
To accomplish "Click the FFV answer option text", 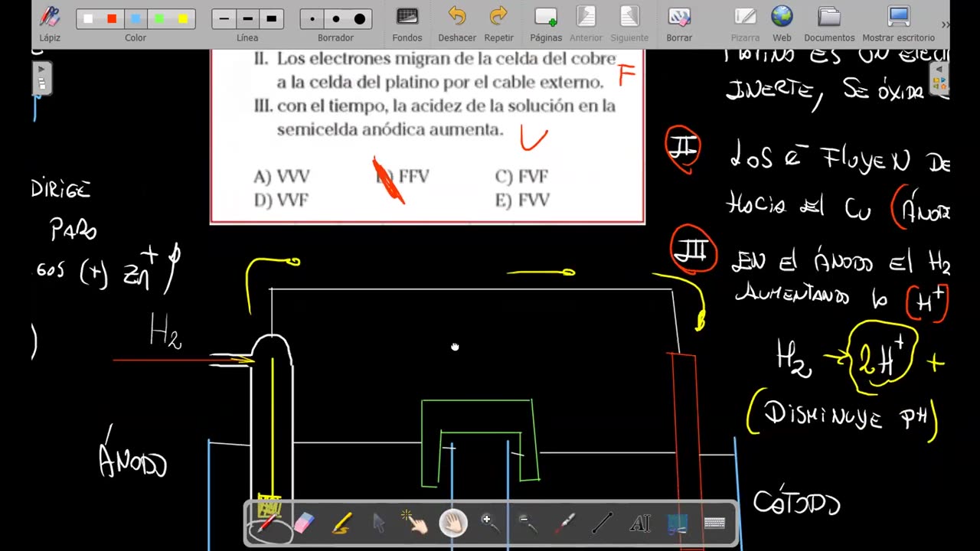I will (414, 177).
